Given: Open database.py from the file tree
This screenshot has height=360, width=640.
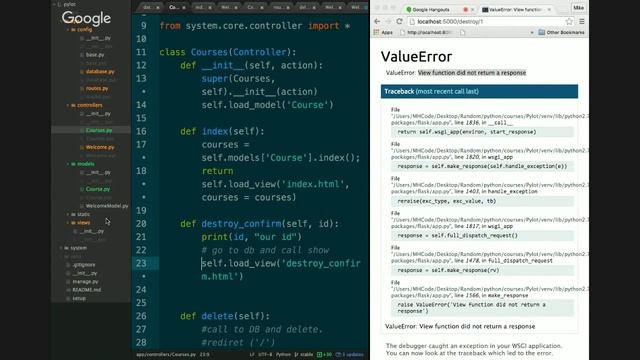Looking at the screenshot, I should (97, 71).
